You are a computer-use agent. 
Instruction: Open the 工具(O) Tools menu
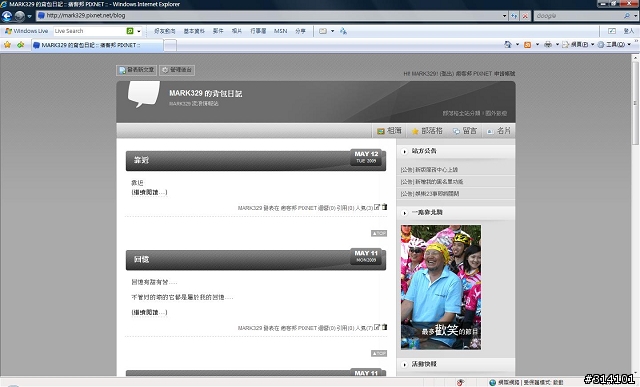point(614,44)
